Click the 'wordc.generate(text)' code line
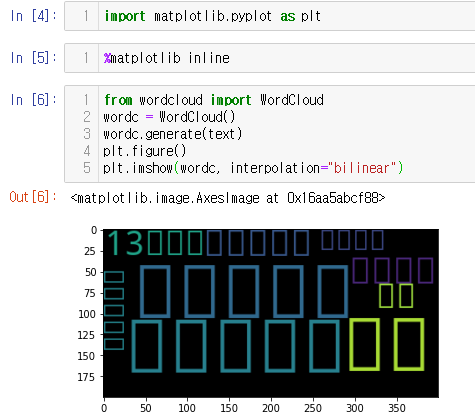Screen dimensions: 475x420 coord(173,134)
